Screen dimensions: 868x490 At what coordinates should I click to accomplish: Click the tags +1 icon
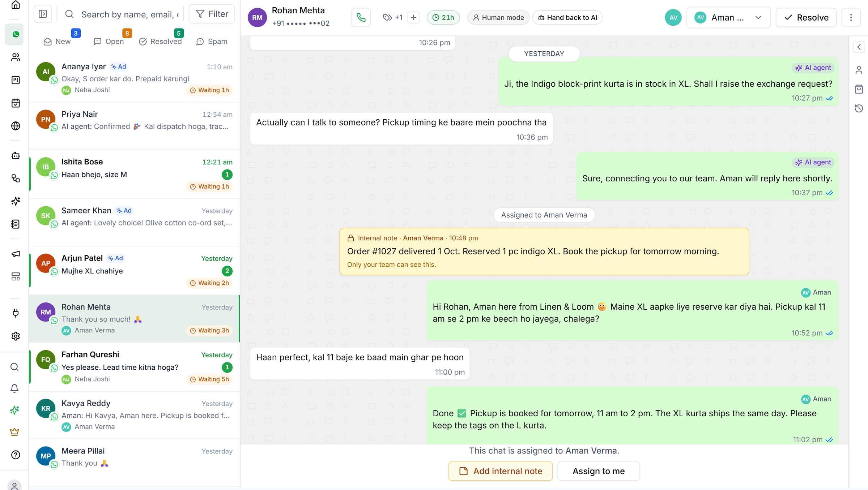click(x=392, y=17)
